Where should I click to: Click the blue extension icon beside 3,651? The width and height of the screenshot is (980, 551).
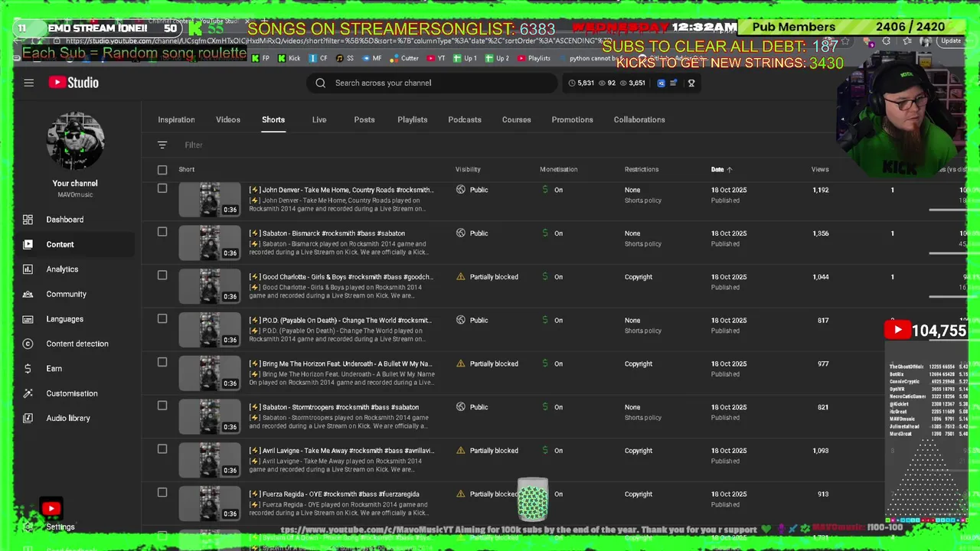point(661,83)
